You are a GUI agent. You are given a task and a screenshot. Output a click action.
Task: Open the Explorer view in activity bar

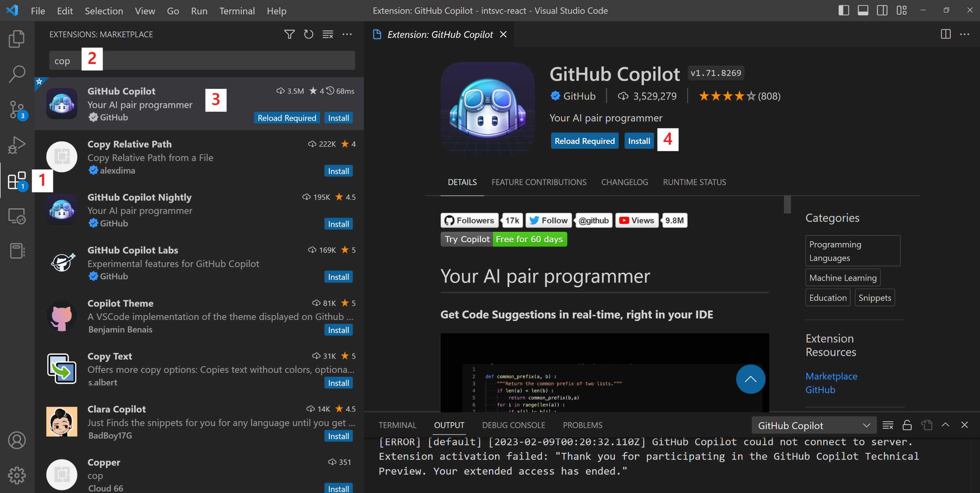(x=16, y=39)
